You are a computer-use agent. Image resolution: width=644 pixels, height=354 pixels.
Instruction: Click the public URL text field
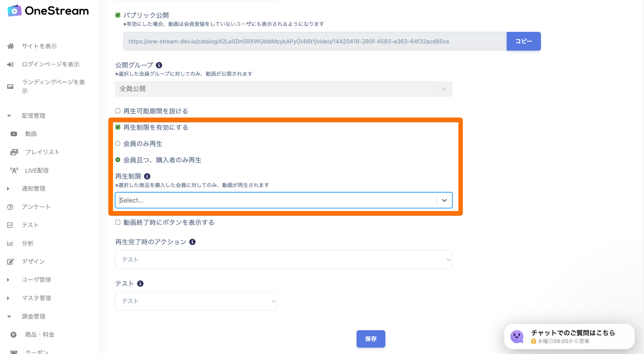pyautogui.click(x=315, y=41)
